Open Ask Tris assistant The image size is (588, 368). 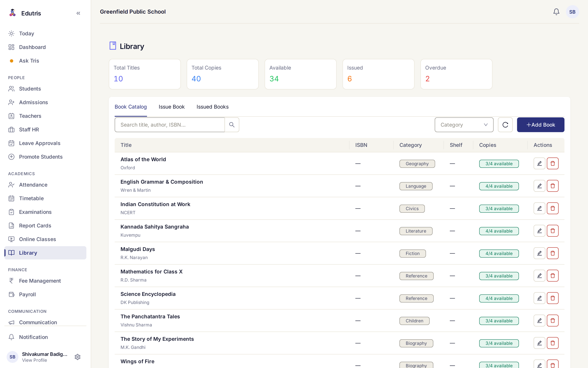click(x=45, y=61)
